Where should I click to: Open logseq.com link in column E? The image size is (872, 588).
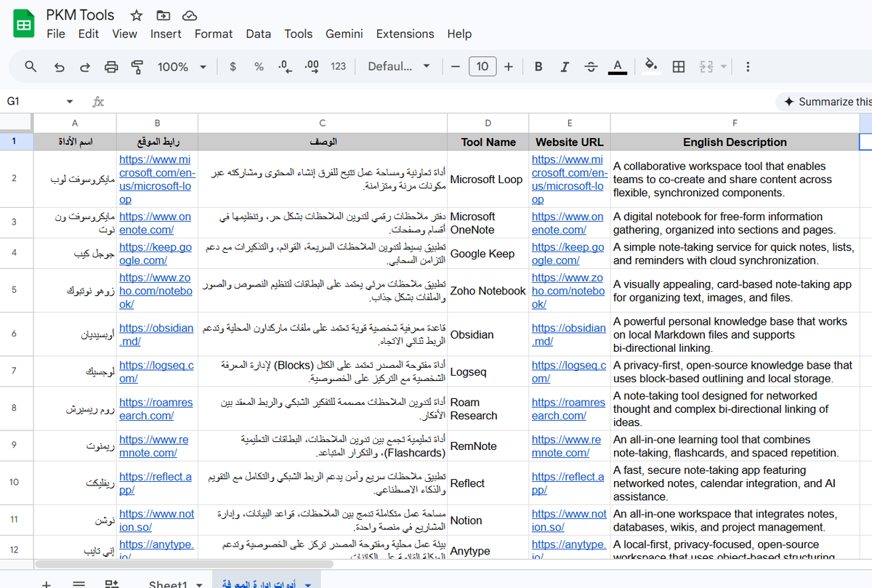click(x=569, y=371)
